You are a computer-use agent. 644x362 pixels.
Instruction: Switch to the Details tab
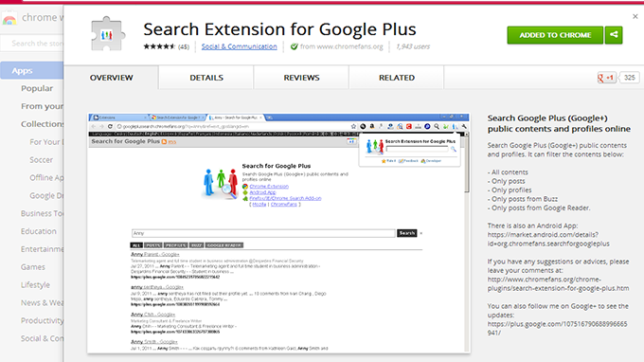click(x=206, y=78)
